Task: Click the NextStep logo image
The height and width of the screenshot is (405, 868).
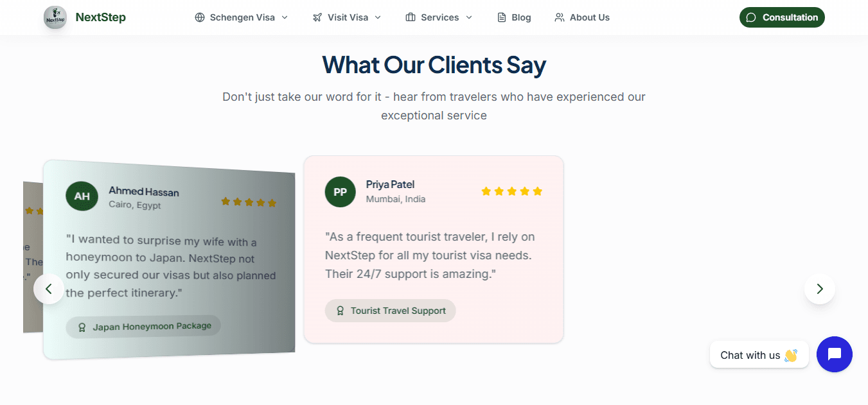Action: coord(55,17)
